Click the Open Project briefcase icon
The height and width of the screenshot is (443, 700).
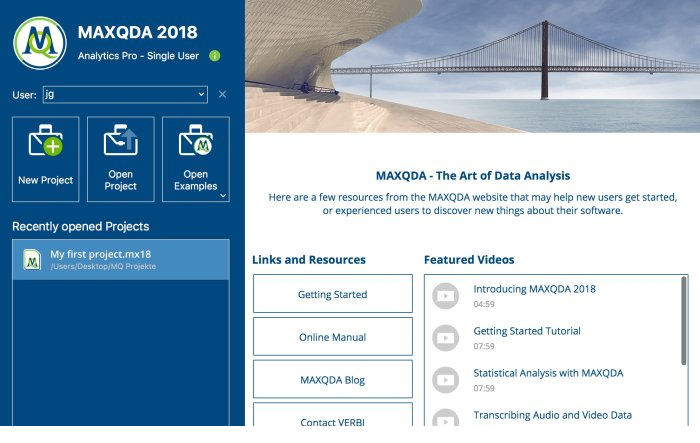[x=120, y=144]
